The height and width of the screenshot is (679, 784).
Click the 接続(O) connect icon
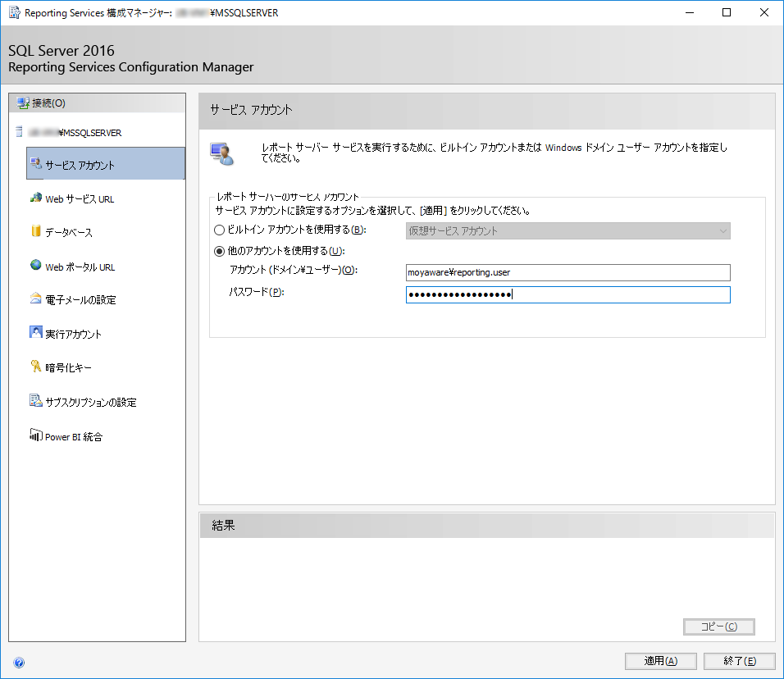(x=23, y=103)
